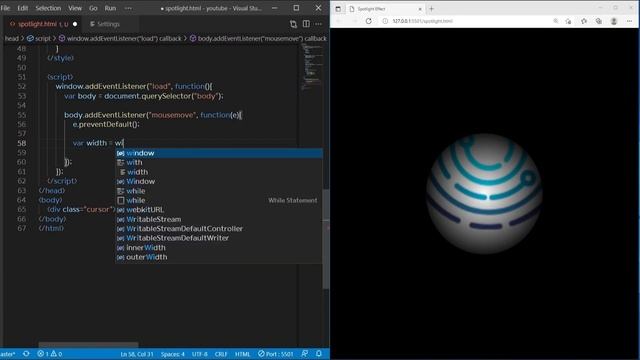
Task: Choose the 'while' snippet above While Statement
Action: point(219,191)
